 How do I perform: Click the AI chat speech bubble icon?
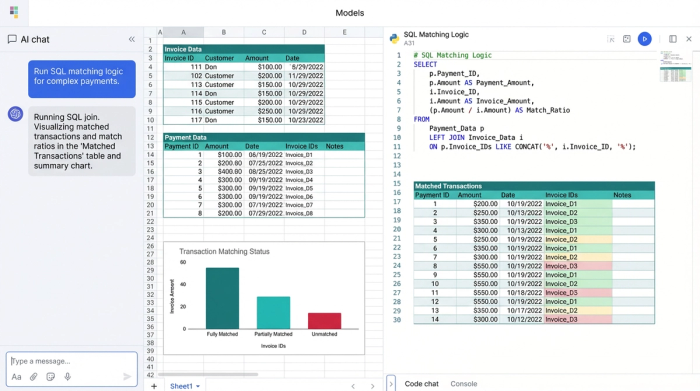[12, 39]
